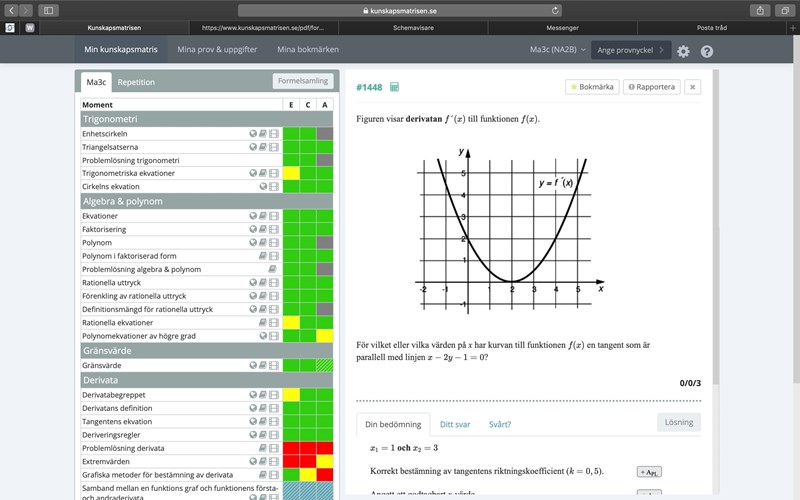Open the book icon for Triangelsatserna
The height and width of the screenshot is (500, 800).
(264, 146)
